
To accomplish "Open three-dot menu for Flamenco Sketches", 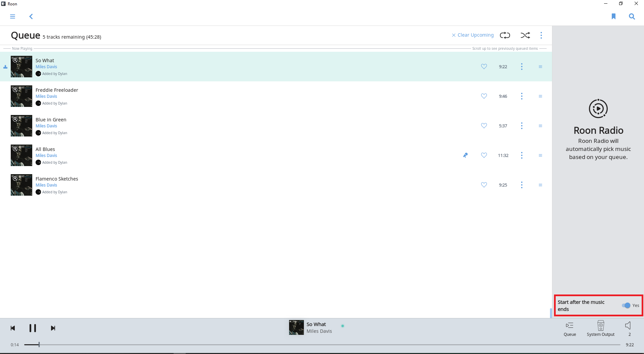I will coord(522,185).
